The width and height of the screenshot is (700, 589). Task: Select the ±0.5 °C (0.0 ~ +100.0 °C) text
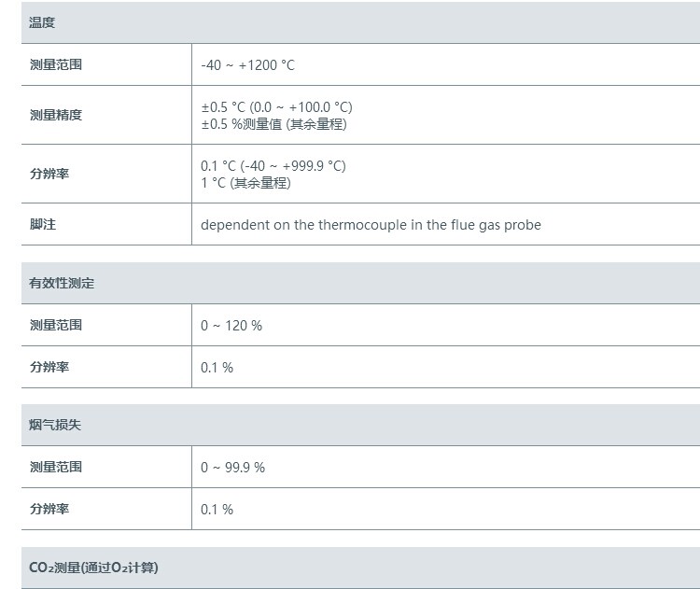point(276,107)
